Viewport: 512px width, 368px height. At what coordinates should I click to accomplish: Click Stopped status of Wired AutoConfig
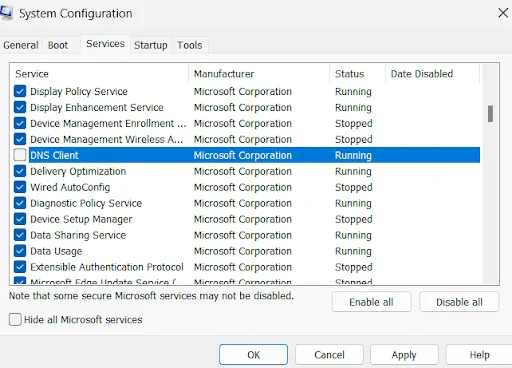point(354,187)
